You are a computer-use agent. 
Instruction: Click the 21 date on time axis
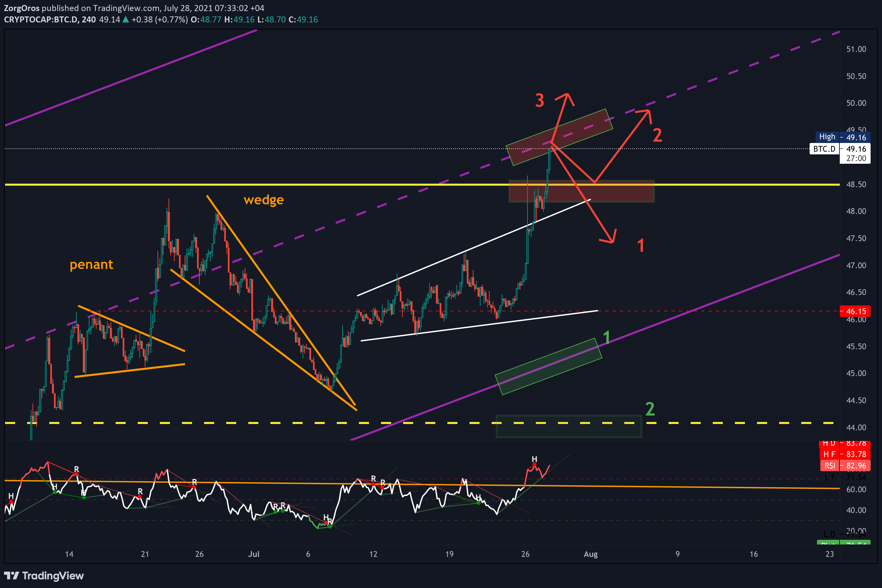(145, 554)
